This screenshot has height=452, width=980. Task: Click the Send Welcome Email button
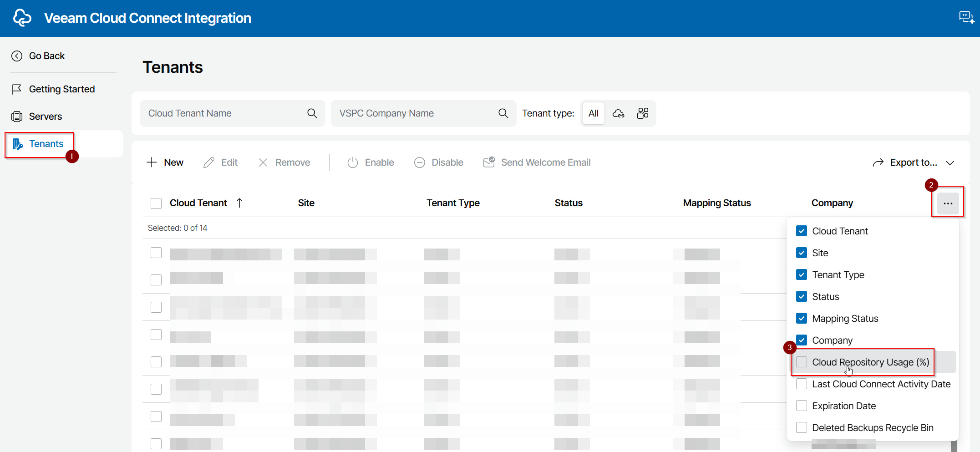tap(537, 163)
